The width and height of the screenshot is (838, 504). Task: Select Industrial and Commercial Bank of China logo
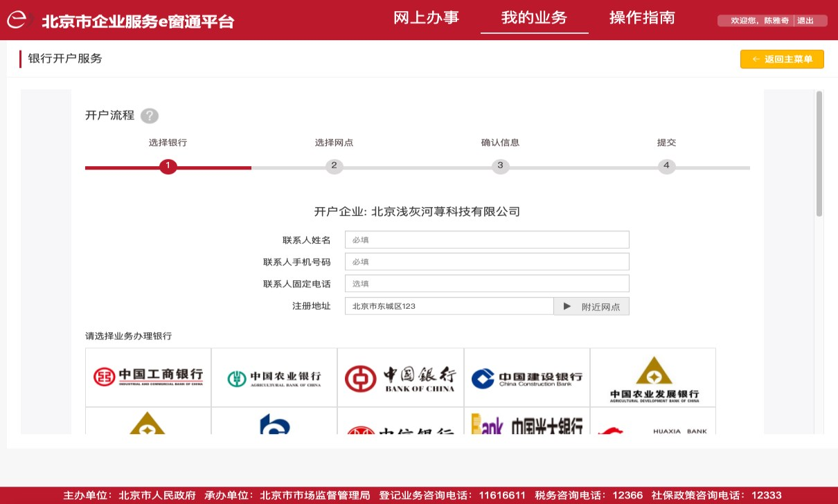coord(148,377)
